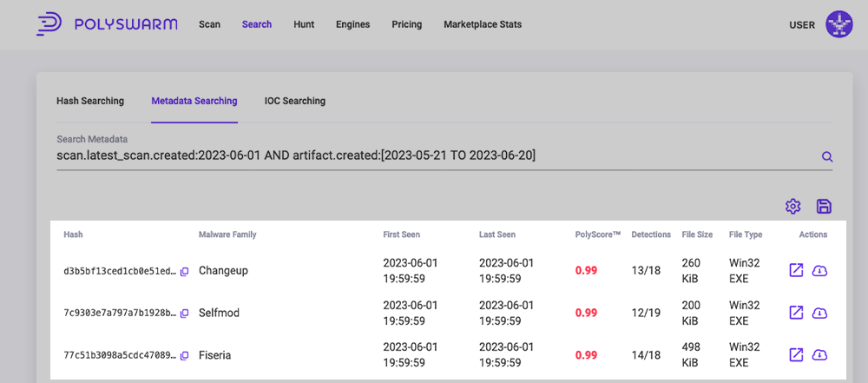Viewport: 868px width, 383px height.
Task: Sort by File Size column header
Action: pyautogui.click(x=697, y=234)
